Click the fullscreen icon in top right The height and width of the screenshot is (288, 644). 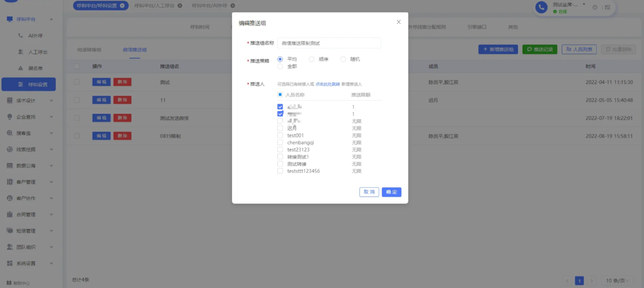pyautogui.click(x=608, y=7)
